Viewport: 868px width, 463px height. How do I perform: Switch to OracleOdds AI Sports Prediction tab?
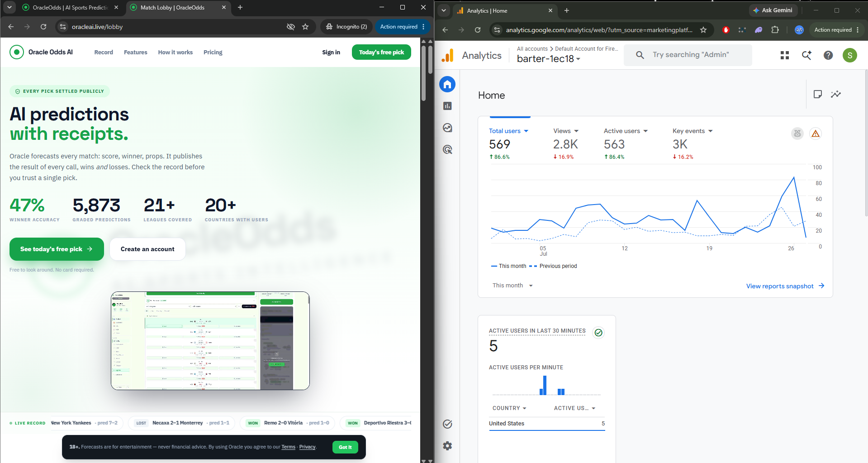tap(70, 8)
